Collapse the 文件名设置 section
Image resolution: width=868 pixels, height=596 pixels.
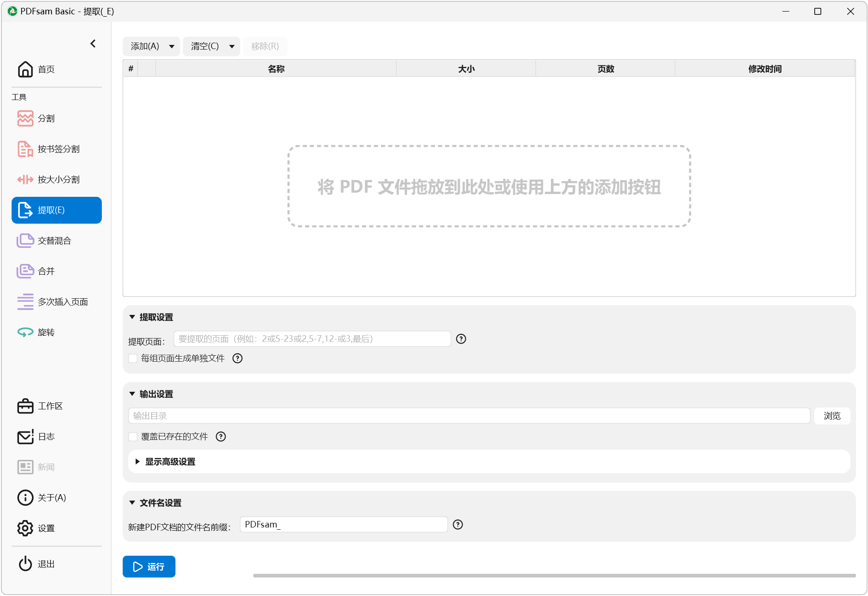(132, 503)
